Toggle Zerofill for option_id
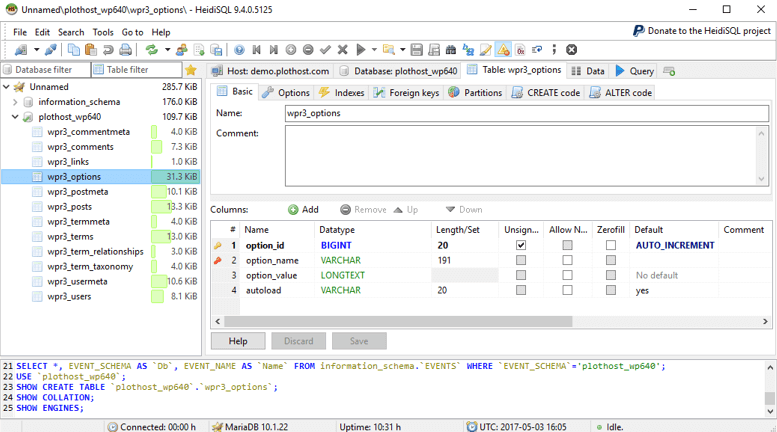The image size is (777, 432). [611, 245]
